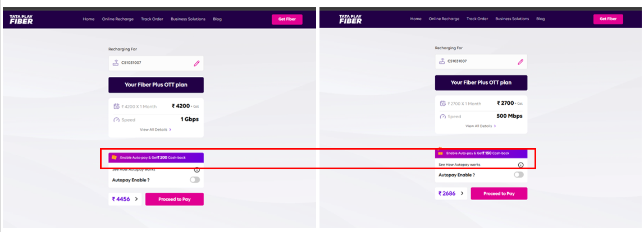Click the ₹ 150 Cash-back autopay banner

coord(481,154)
